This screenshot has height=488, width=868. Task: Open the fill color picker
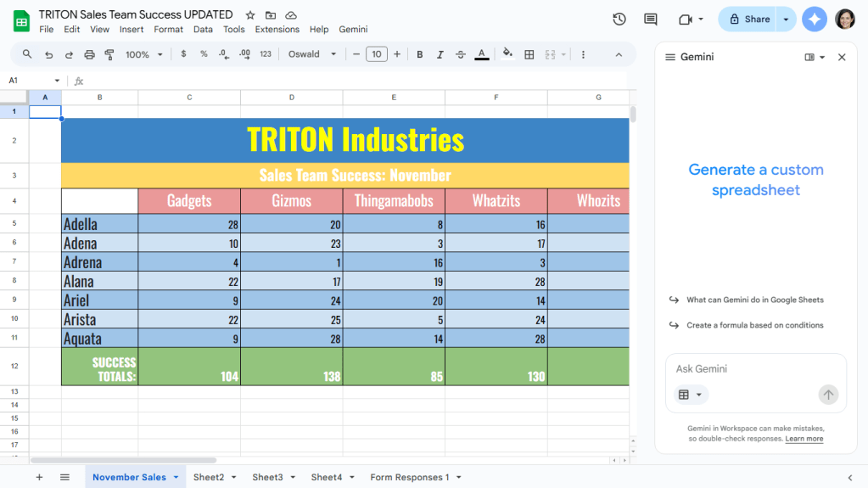[507, 54]
